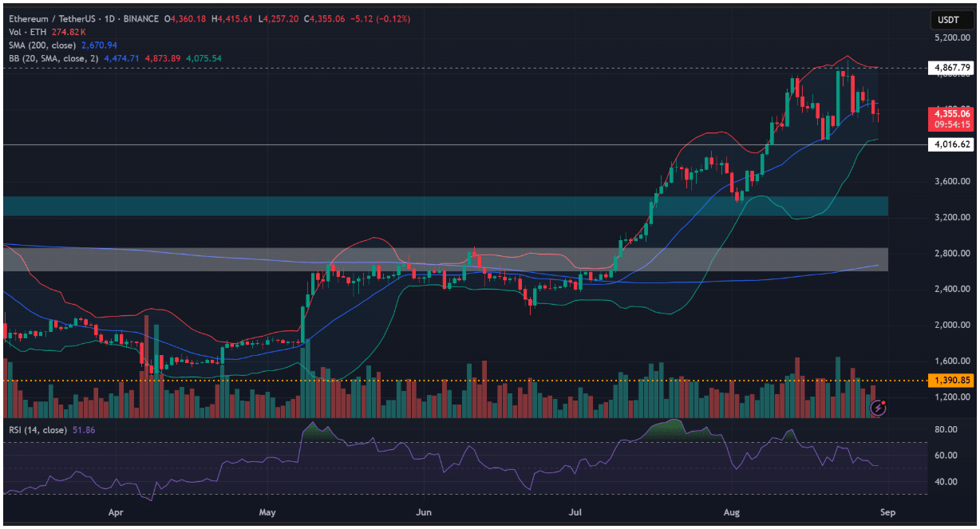Click the 2,800.00 price scale label
The width and height of the screenshot is (980, 529).
950,253
